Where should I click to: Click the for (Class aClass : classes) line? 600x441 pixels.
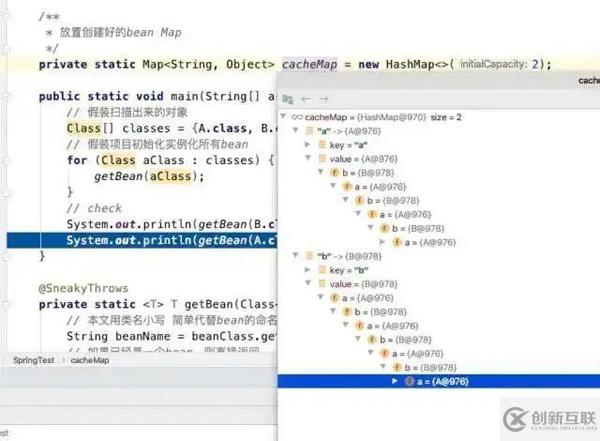171,160
